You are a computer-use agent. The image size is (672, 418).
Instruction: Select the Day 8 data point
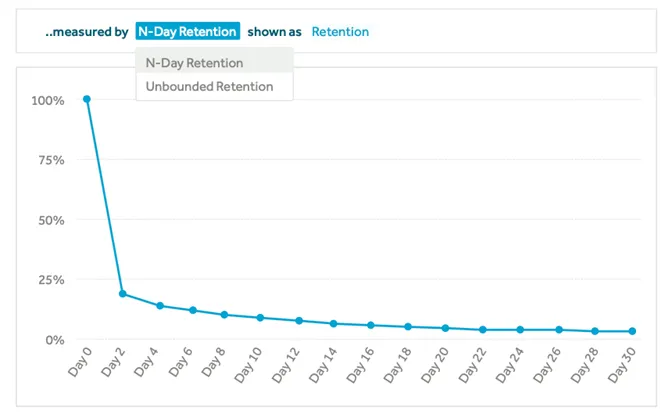[224, 315]
